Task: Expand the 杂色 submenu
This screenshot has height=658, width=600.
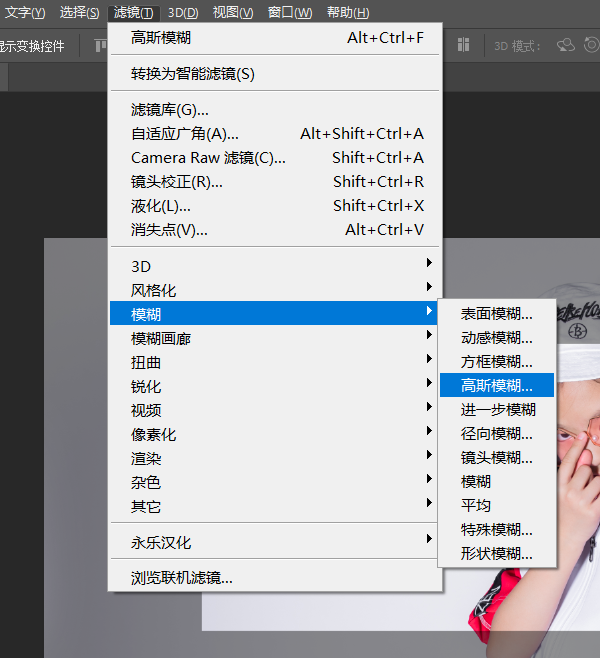Action: (274, 482)
